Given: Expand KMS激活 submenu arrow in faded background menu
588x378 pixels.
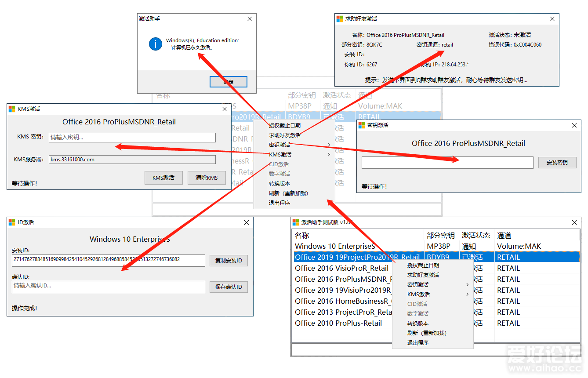Looking at the screenshot, I should tap(329, 155).
